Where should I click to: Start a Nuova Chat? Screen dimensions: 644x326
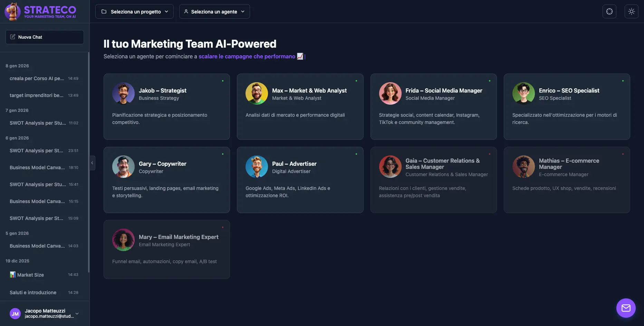(45, 37)
